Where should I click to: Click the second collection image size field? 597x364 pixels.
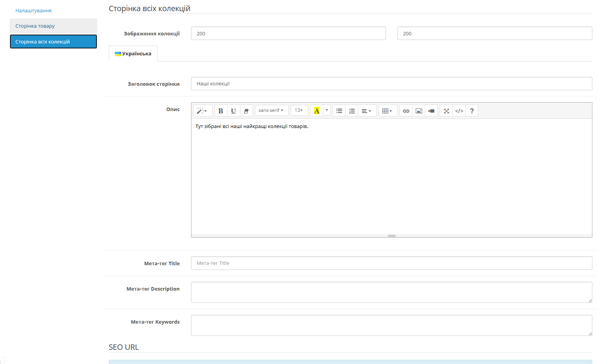point(495,33)
